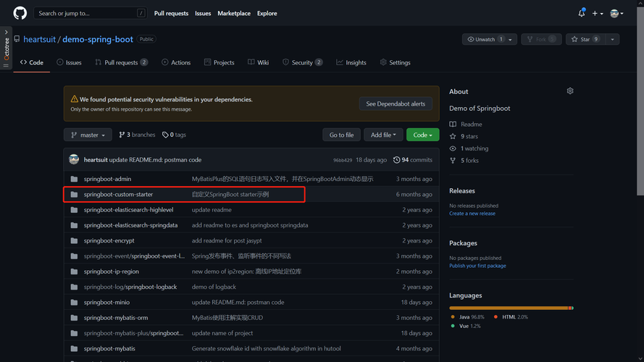Open heartsuit owner profile link
Viewport: 644px width, 362px height.
click(39, 39)
